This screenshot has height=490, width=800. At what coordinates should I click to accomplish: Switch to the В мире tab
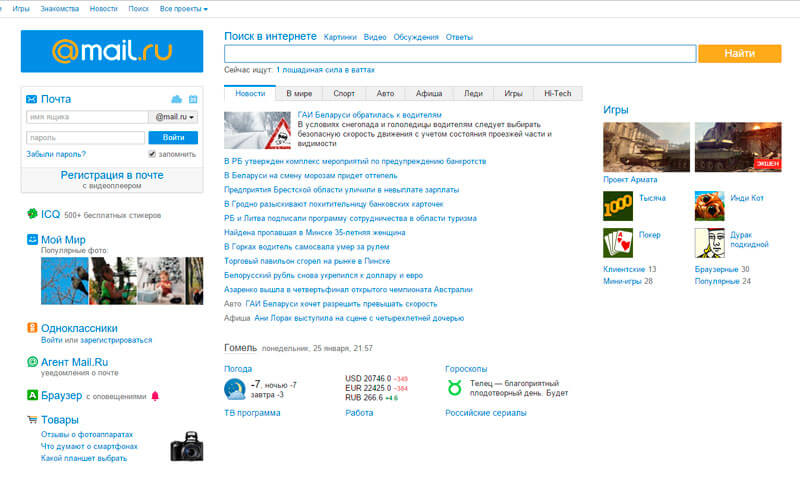point(299,93)
